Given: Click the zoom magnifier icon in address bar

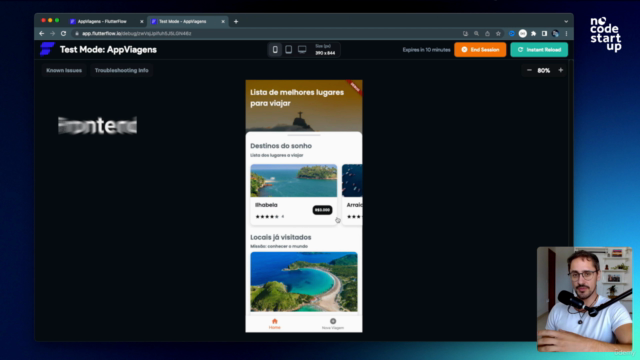Looking at the screenshot, I should click(476, 33).
